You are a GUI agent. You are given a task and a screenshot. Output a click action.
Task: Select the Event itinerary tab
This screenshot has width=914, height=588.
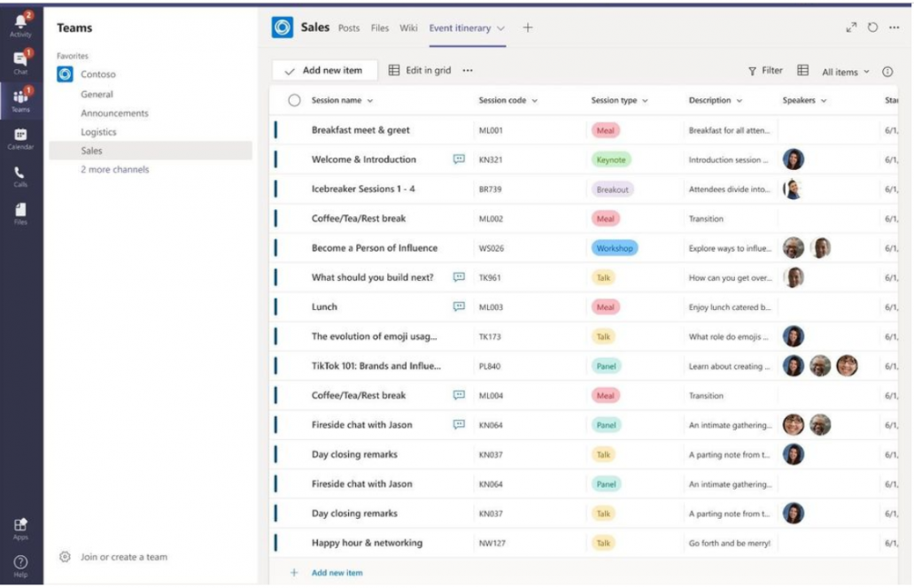pyautogui.click(x=460, y=28)
